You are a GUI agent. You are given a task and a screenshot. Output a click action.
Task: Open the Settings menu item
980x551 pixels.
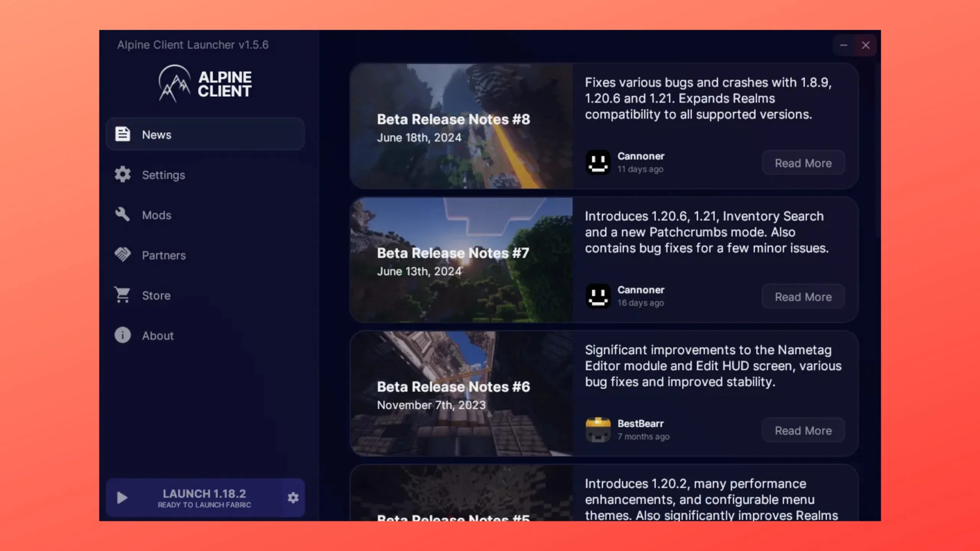pyautogui.click(x=205, y=174)
